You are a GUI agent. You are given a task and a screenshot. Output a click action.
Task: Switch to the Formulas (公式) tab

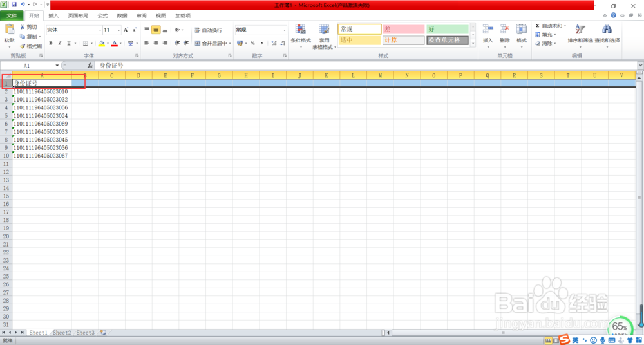102,15
